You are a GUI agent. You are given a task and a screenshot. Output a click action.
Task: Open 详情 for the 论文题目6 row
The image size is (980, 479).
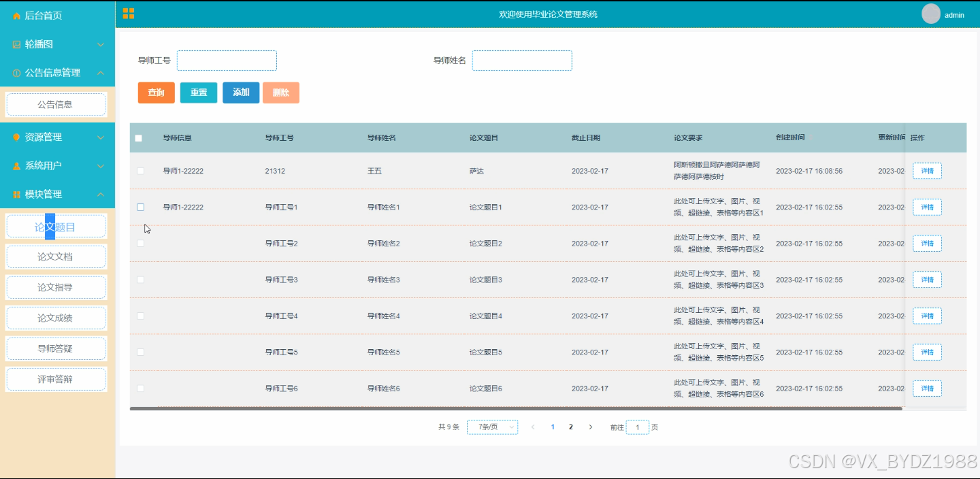pyautogui.click(x=927, y=388)
